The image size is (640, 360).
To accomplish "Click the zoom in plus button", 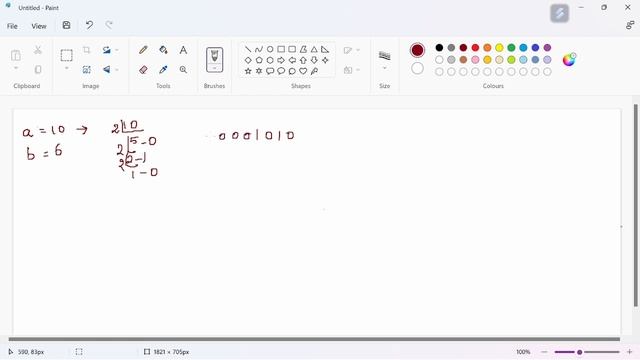I will [629, 352].
